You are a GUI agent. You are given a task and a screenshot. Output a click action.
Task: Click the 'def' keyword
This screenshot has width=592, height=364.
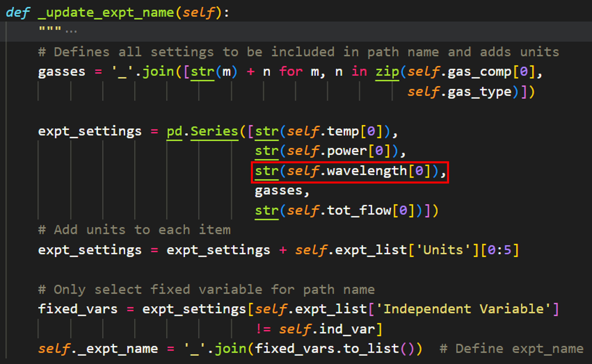point(18,12)
